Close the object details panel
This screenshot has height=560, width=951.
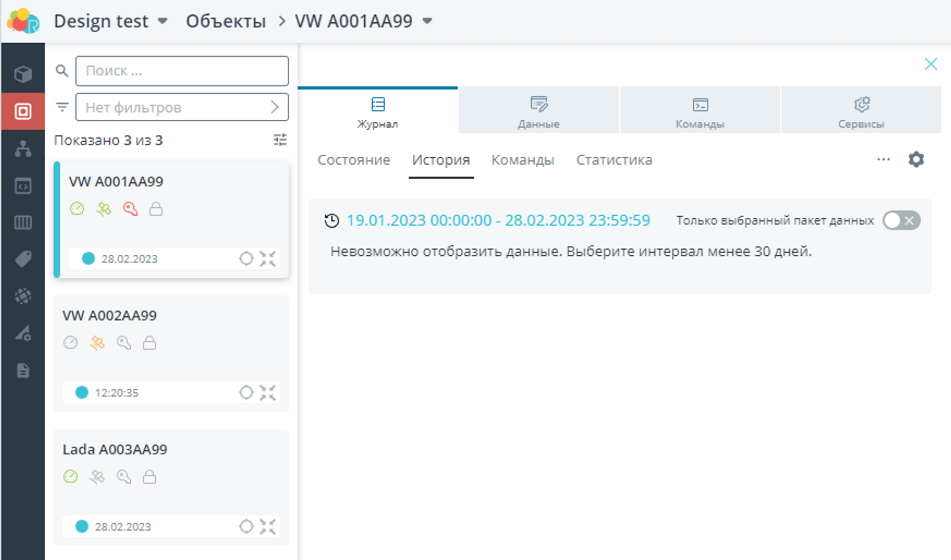pos(931,64)
